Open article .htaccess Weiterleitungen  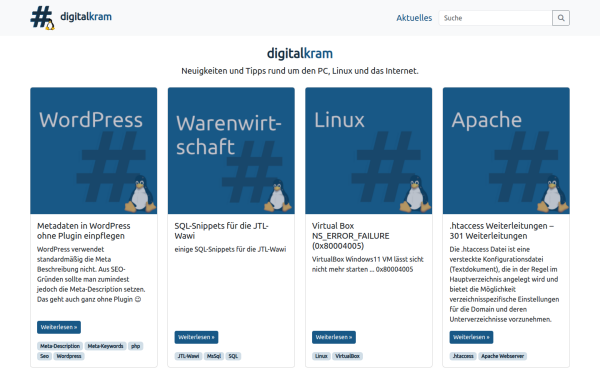[x=501, y=231]
